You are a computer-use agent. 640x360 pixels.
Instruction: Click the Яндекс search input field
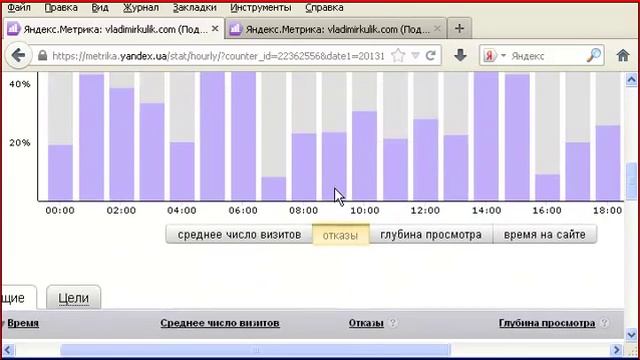547,56
